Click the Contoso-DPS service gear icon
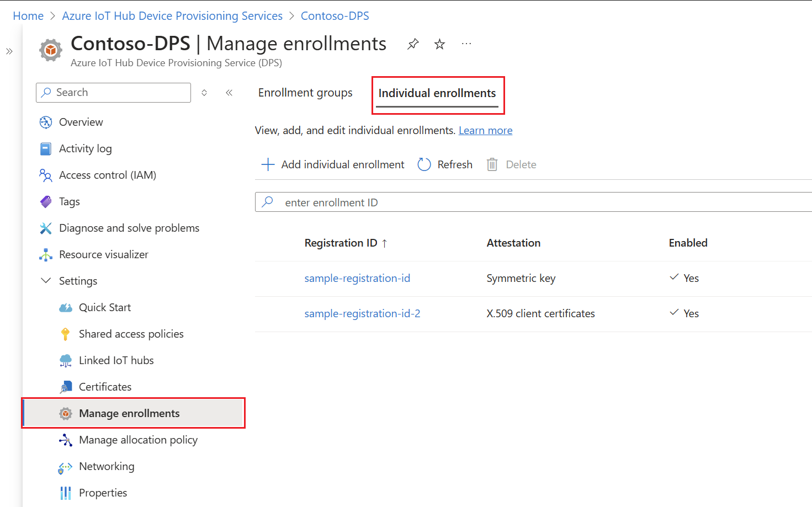This screenshot has height=507, width=812. tap(51, 50)
